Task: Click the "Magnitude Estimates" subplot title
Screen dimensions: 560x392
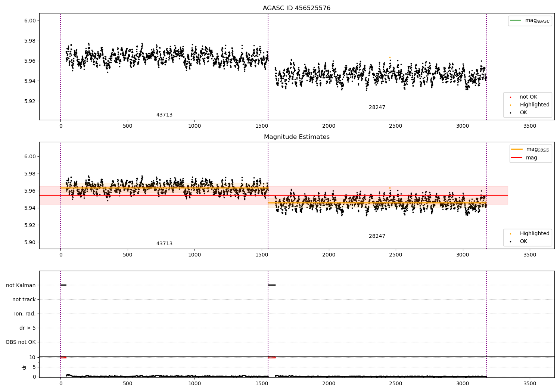Action: point(296,137)
